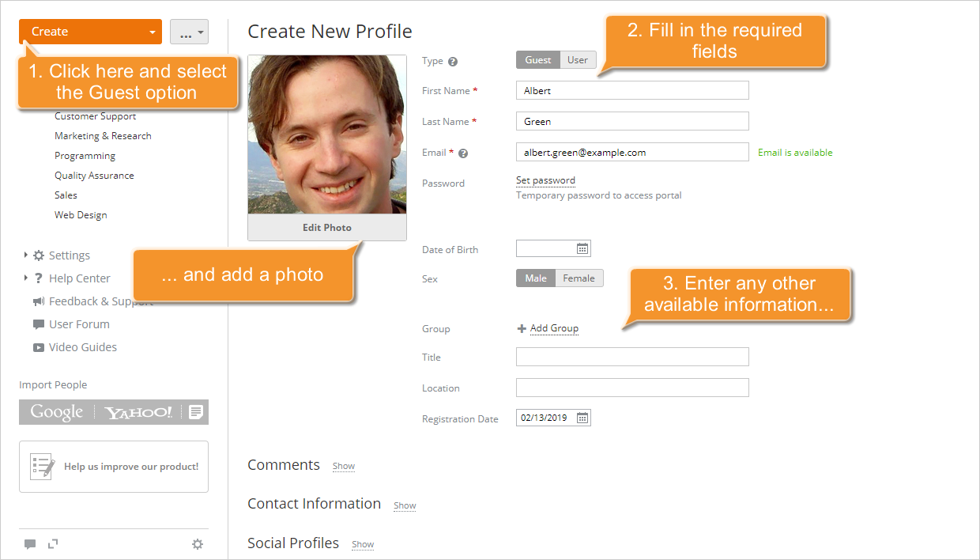Set Sex to Female
Image resolution: width=980 pixels, height=560 pixels.
coord(579,278)
